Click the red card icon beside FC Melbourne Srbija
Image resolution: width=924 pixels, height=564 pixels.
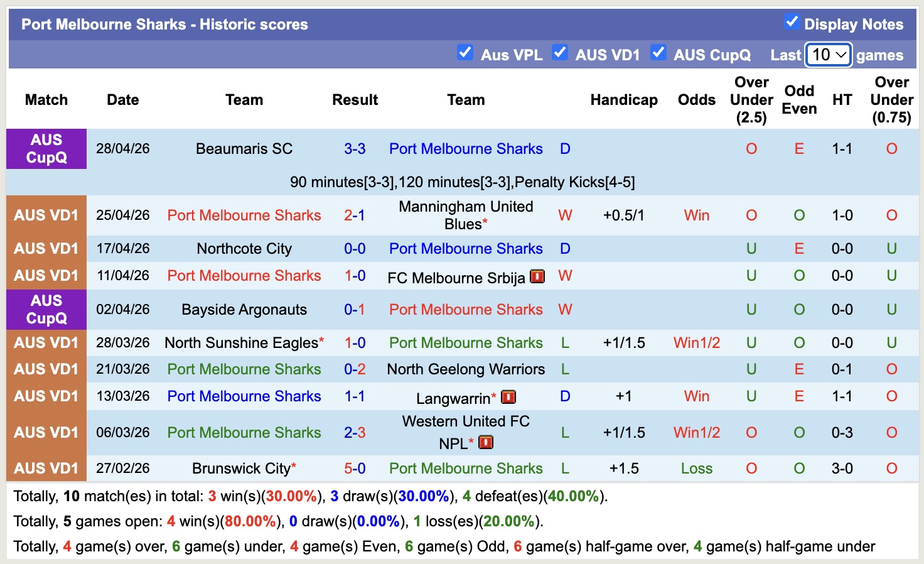point(537,276)
